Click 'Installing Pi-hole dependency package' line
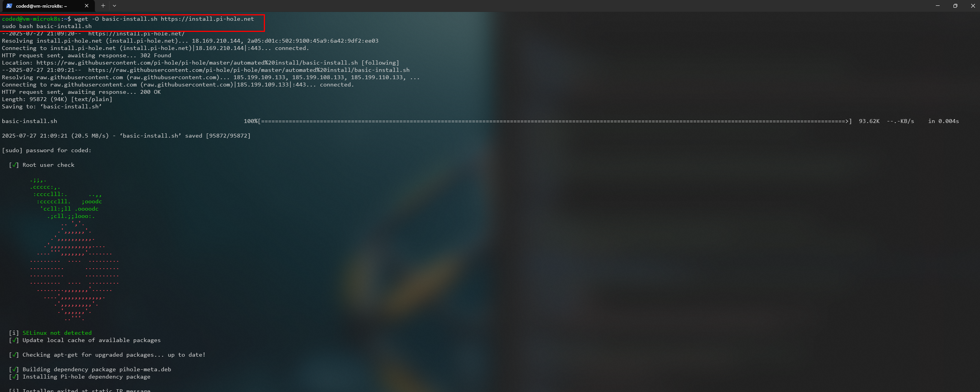980x392 pixels. tap(79, 377)
